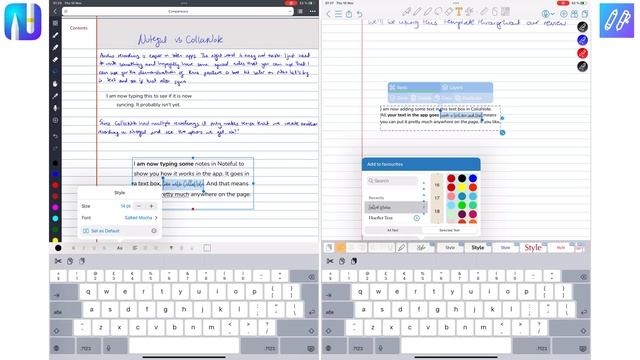The width and height of the screenshot is (640, 360).
Task: Start audio recording with Noteful microphone icon
Action: coord(55,108)
